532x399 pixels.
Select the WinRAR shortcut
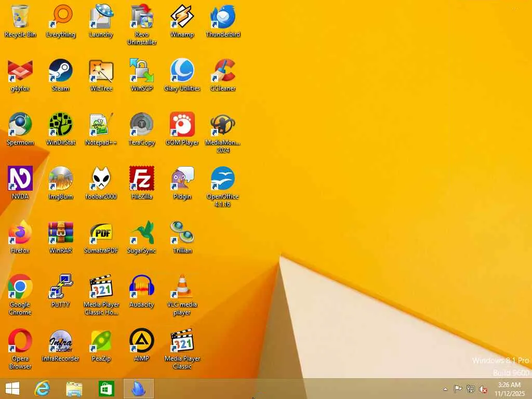(61, 237)
